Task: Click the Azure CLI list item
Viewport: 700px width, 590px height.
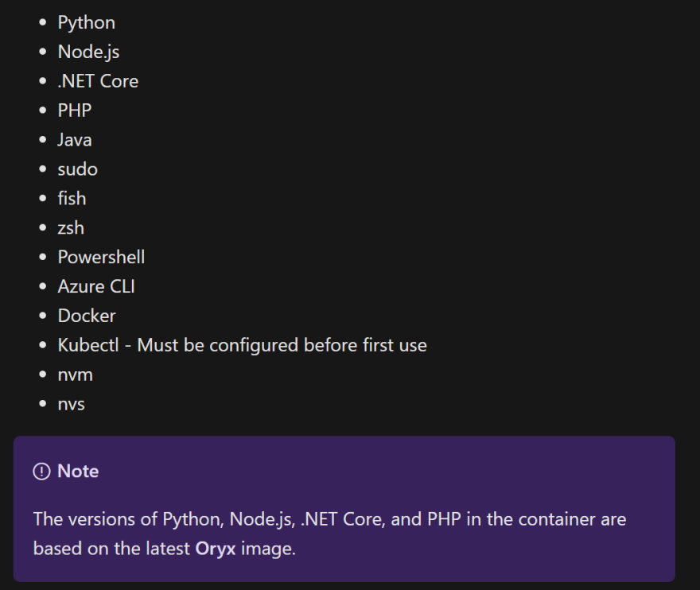Action: [96, 286]
